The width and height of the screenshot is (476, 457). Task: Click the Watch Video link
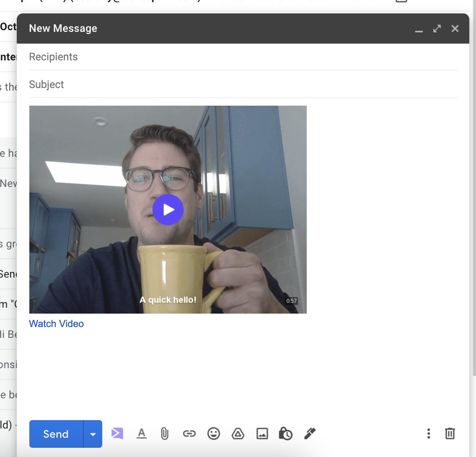point(57,324)
